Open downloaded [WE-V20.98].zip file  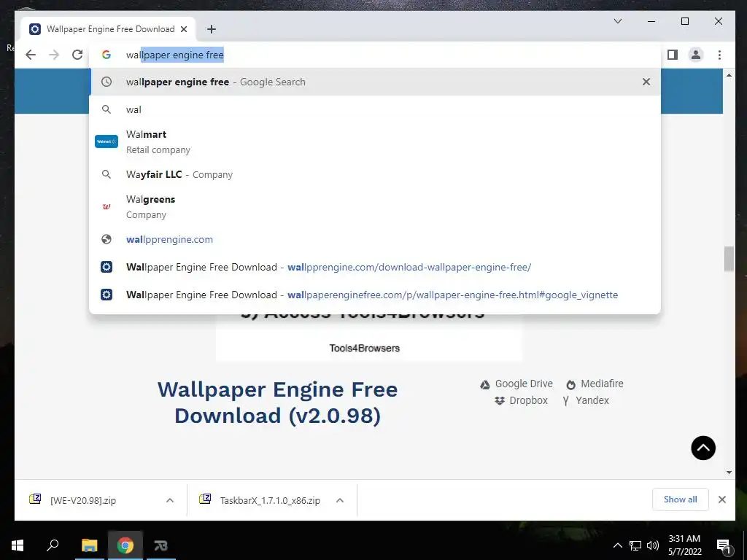pos(83,500)
